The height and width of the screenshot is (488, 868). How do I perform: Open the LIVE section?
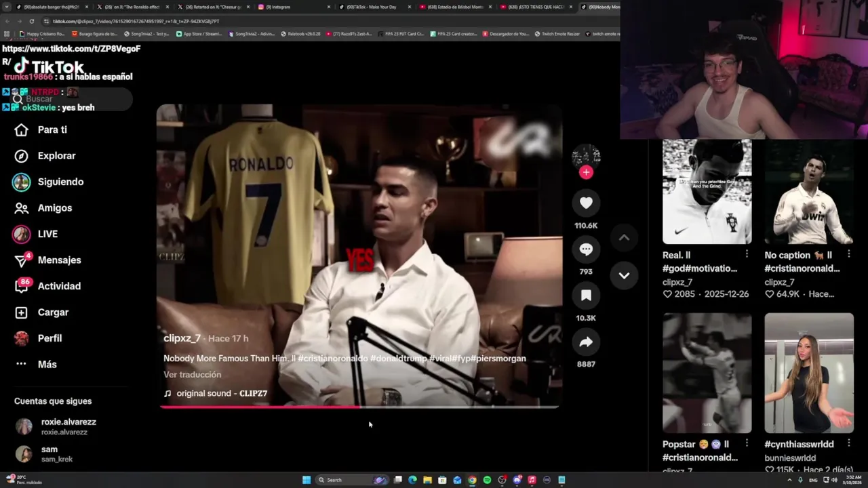point(36,234)
